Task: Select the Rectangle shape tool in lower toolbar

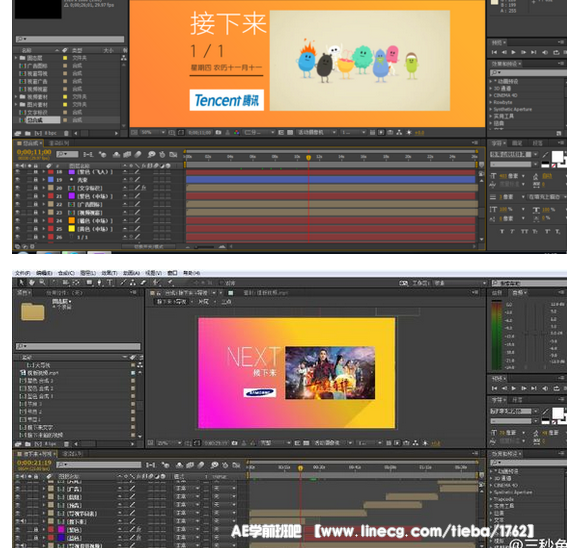Action: click(89, 283)
